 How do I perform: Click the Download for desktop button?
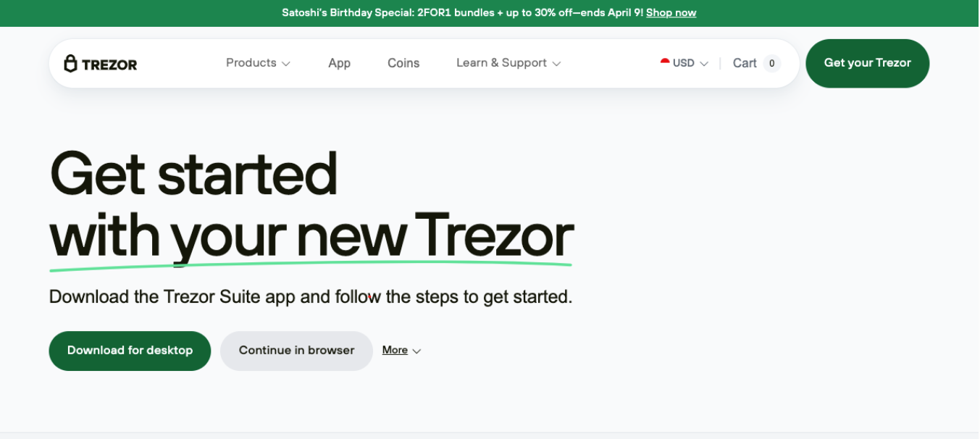click(130, 351)
